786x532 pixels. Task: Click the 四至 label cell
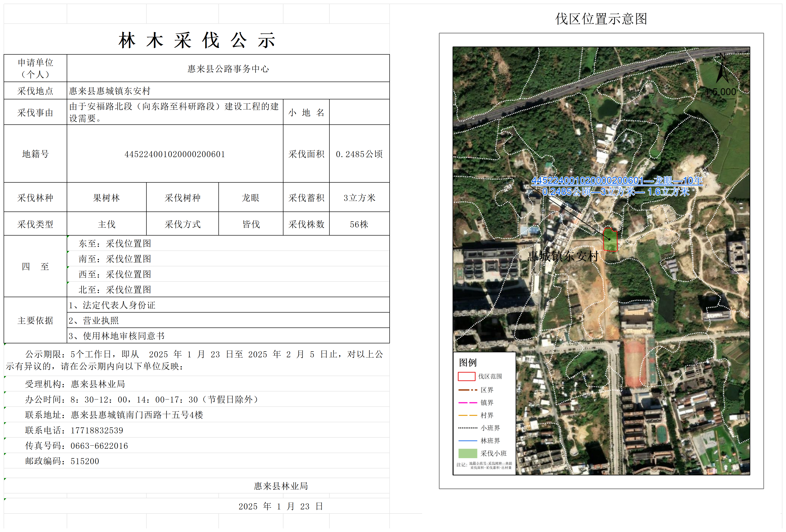pos(35,266)
